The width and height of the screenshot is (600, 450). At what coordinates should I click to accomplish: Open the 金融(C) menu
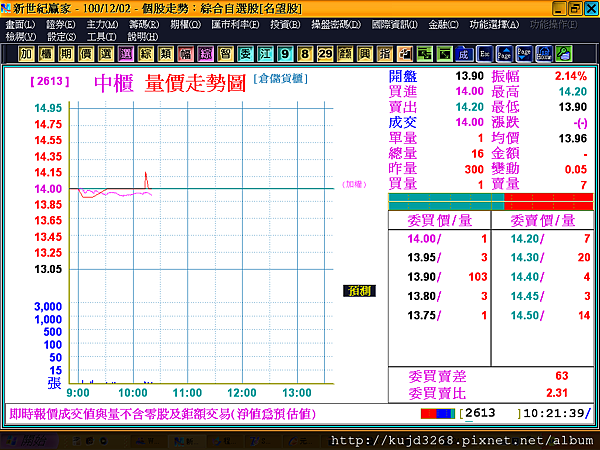tap(443, 25)
